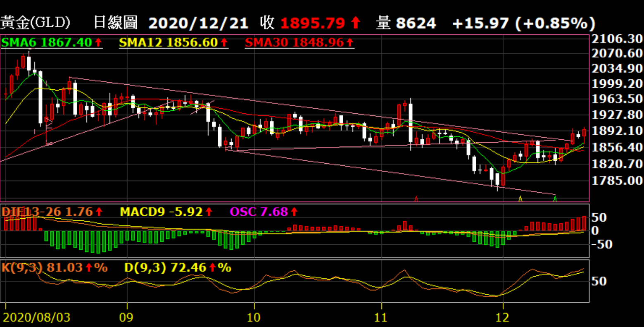This screenshot has height=327, width=644.
Task: Select the yellow SMA12 1856.60 legend label
Action: tap(169, 42)
